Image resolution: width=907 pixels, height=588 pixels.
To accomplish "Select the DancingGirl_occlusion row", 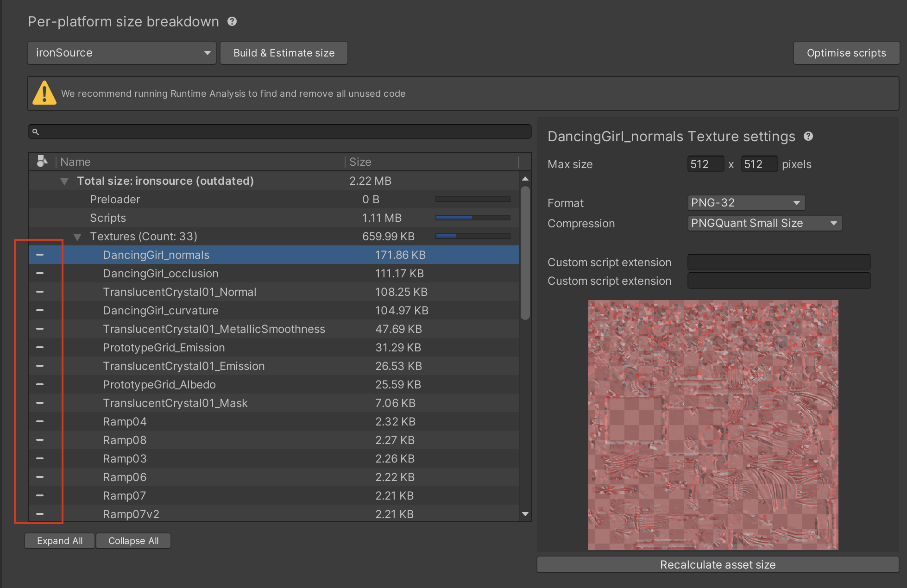I will point(274,273).
